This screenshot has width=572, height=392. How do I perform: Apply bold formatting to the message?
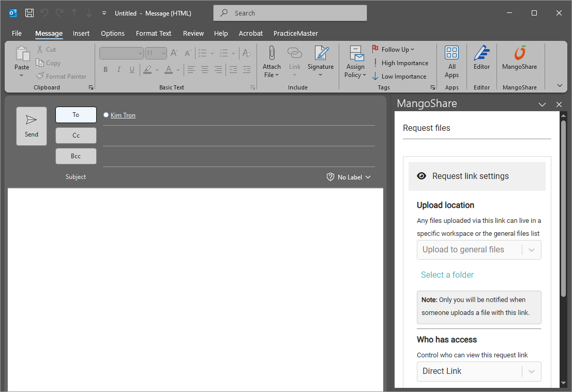point(106,69)
